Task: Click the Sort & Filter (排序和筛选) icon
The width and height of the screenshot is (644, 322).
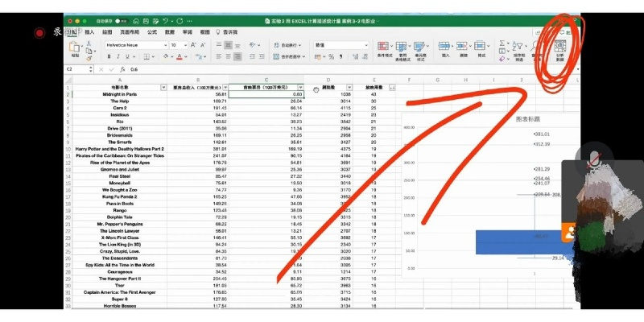Action: pyautogui.click(x=519, y=51)
